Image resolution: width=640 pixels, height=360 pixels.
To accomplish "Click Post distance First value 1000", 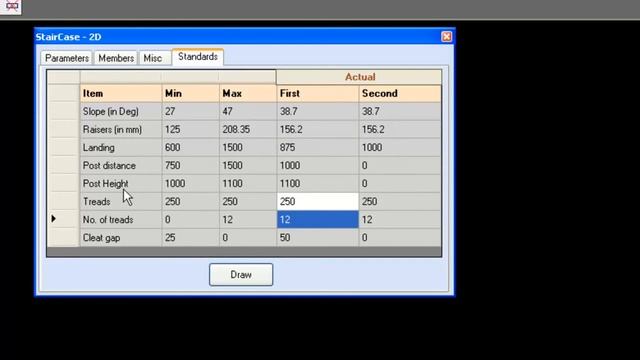I will (318, 165).
